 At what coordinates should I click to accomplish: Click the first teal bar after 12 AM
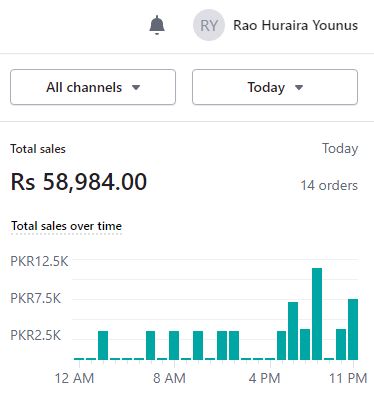point(103,345)
